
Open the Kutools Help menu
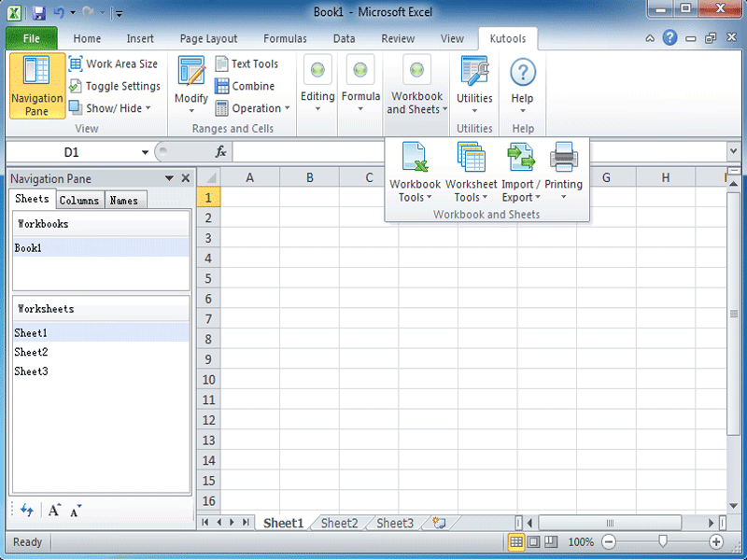(x=523, y=85)
